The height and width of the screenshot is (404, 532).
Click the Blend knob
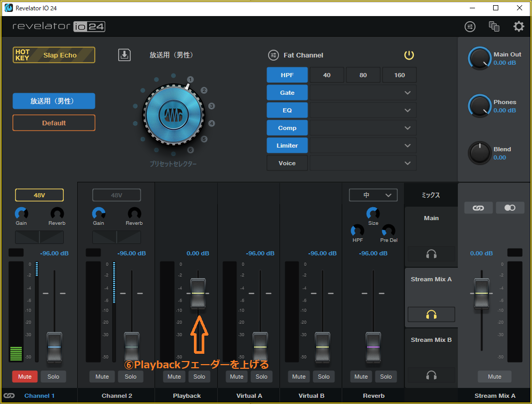[x=480, y=153]
